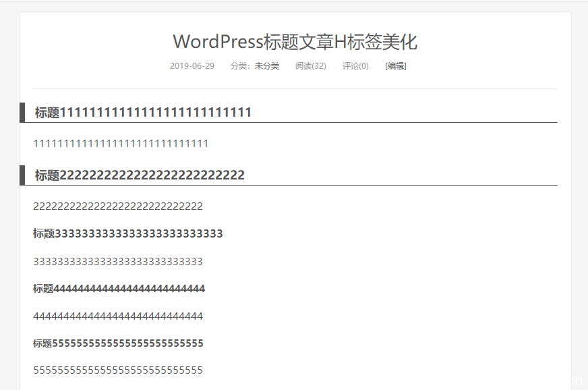
Task: Click the paragraph of 5s under heading 5
Action: 118,370
